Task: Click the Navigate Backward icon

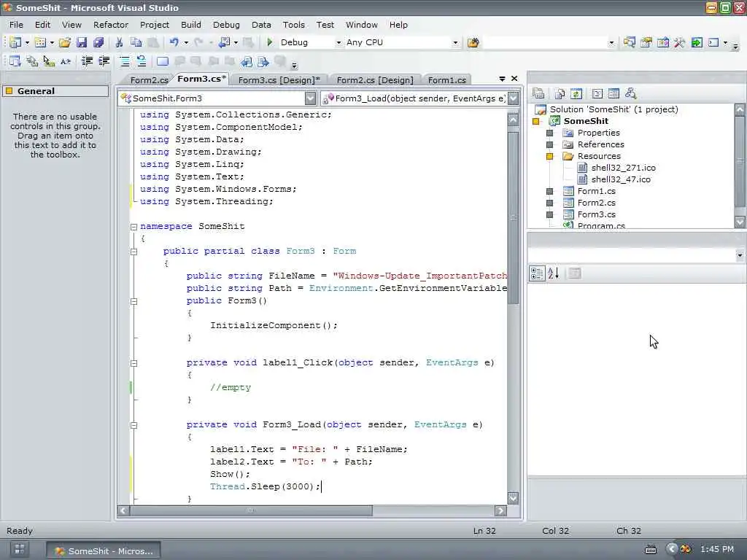Action: (225, 42)
